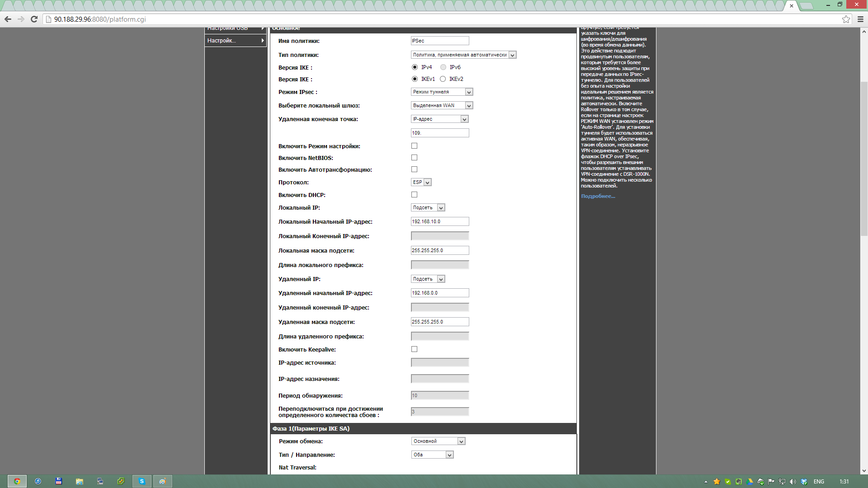Open File Explorer from the taskbar

[x=79, y=481]
